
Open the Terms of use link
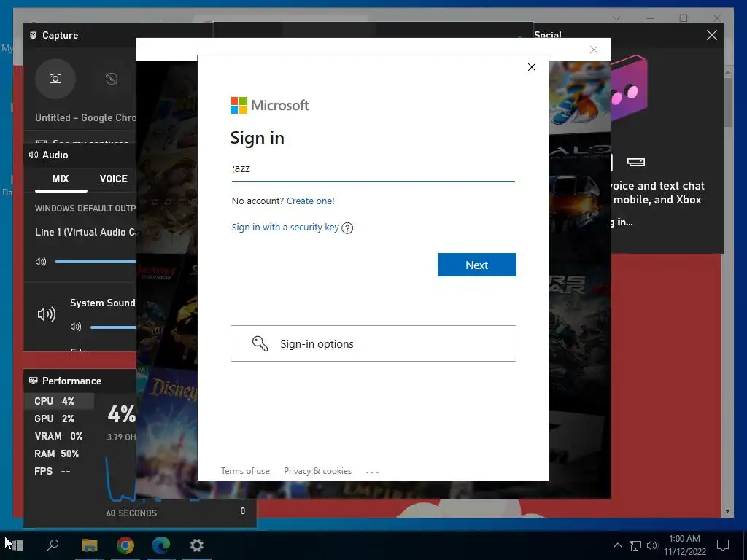pyautogui.click(x=245, y=471)
